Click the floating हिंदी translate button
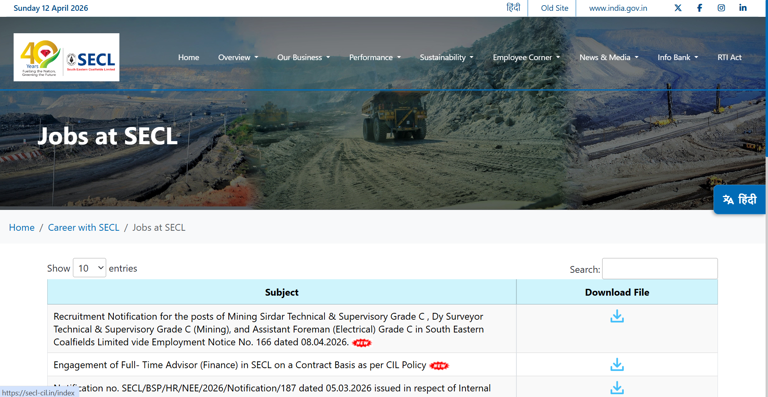 coord(740,199)
